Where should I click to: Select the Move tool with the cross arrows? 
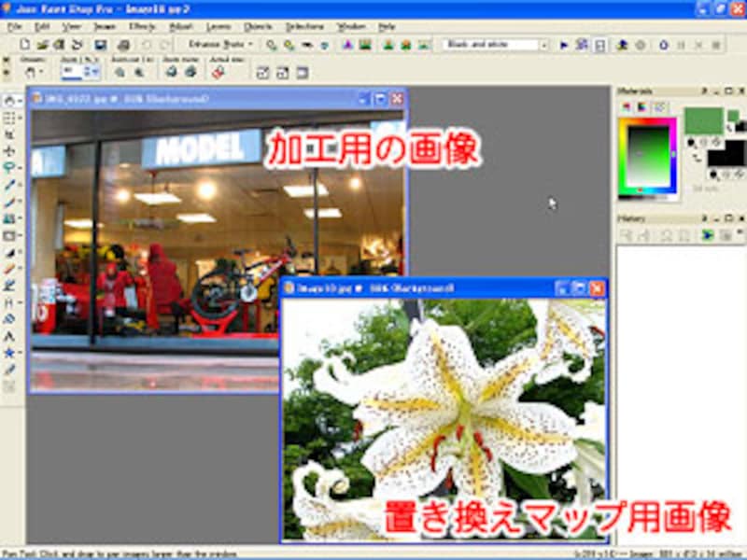tap(8, 151)
